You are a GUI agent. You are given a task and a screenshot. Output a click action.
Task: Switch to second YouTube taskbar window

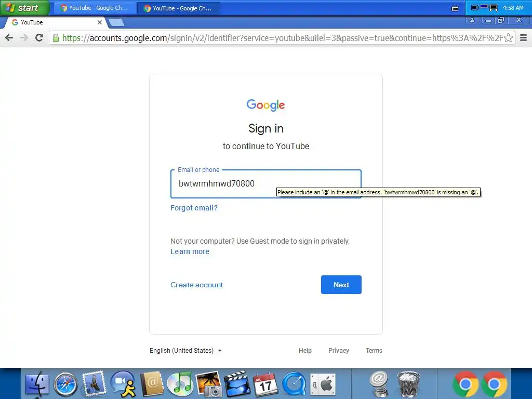point(179,8)
